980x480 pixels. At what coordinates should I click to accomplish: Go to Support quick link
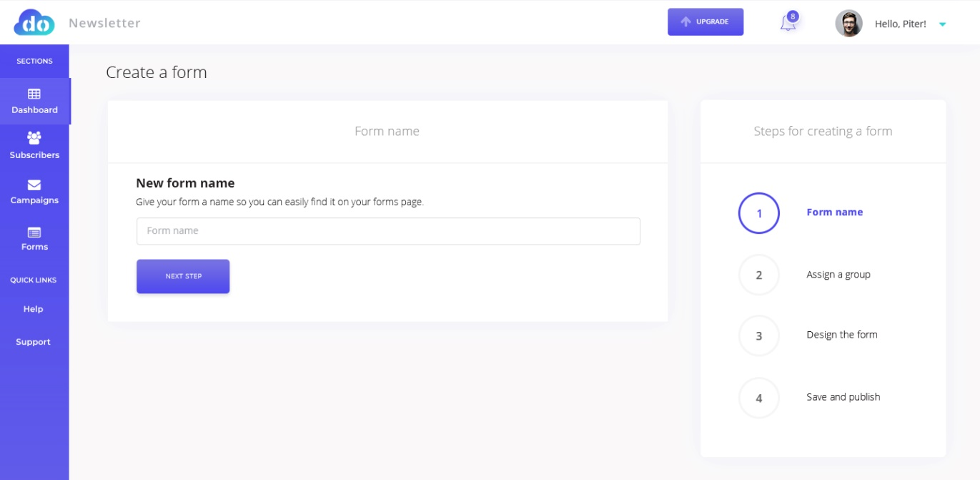34,342
